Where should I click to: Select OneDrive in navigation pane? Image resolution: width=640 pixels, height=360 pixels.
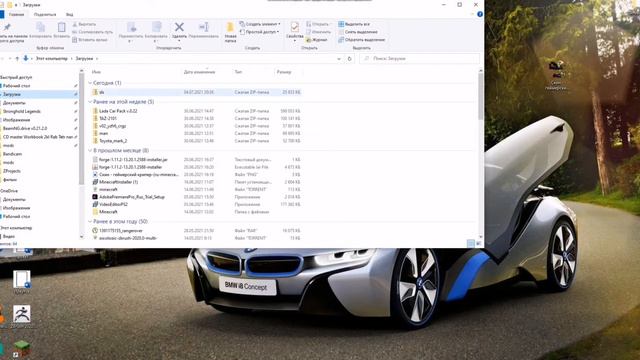point(9,191)
